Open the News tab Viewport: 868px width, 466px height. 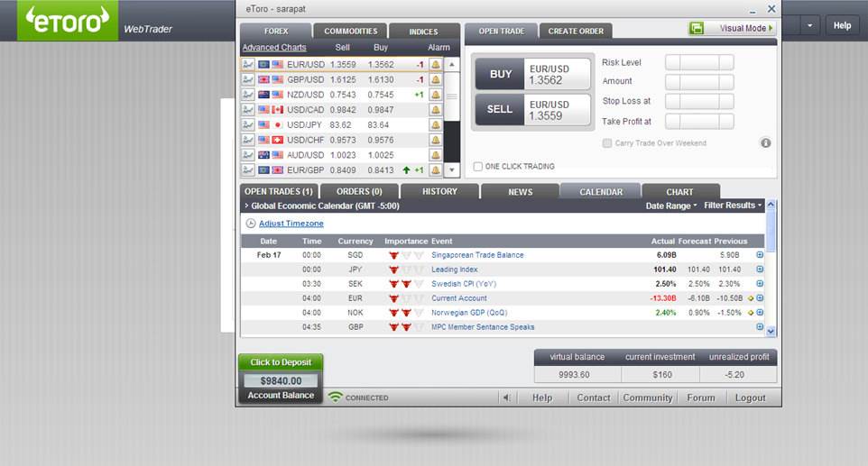[x=521, y=192]
